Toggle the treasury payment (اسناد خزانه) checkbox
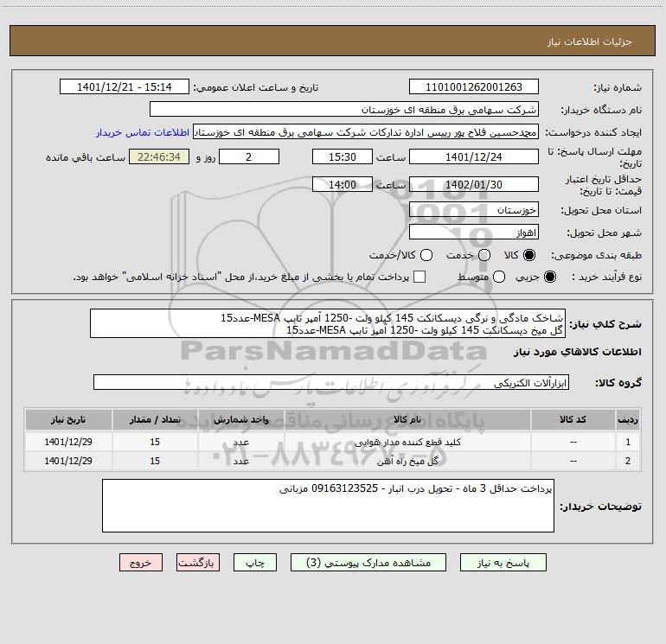666x644 pixels. 420,277
